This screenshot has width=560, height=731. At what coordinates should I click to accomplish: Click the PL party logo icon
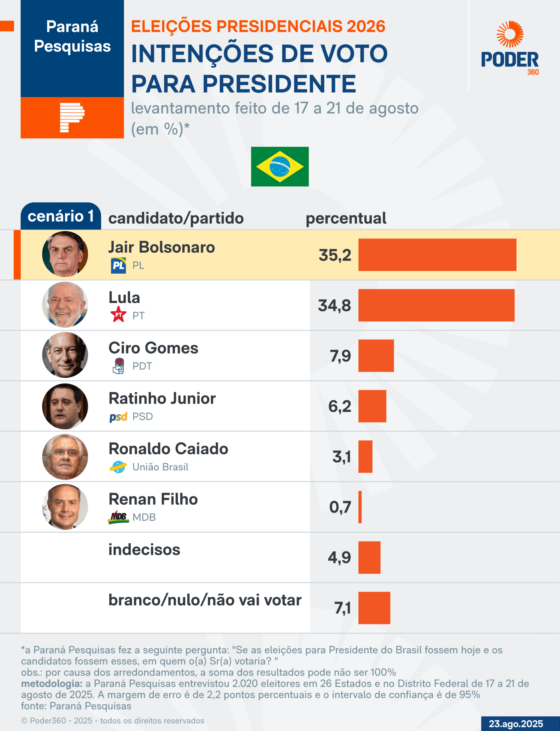point(118,265)
